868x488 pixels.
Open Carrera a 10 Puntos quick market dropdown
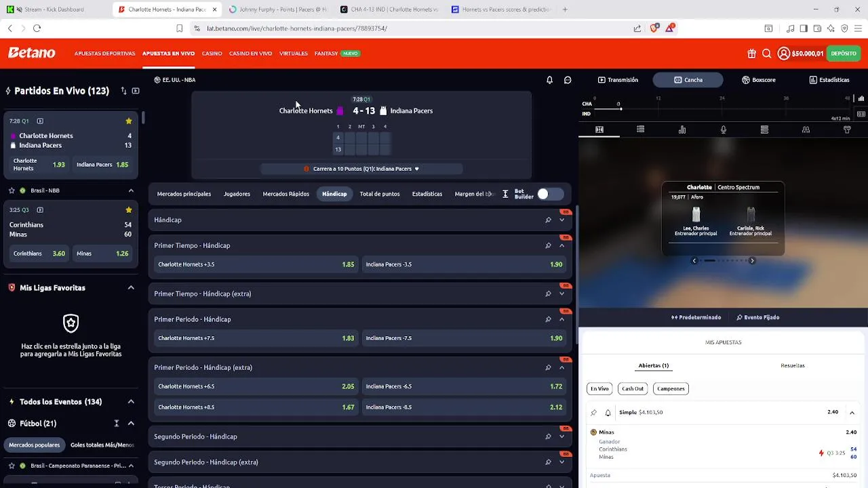(x=361, y=169)
